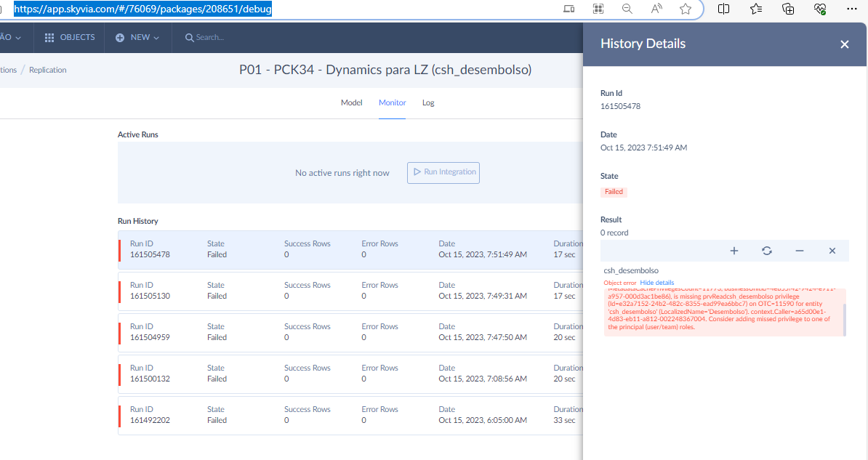The height and width of the screenshot is (460, 868).
Task: Switch to the Log tab
Action: tap(428, 102)
